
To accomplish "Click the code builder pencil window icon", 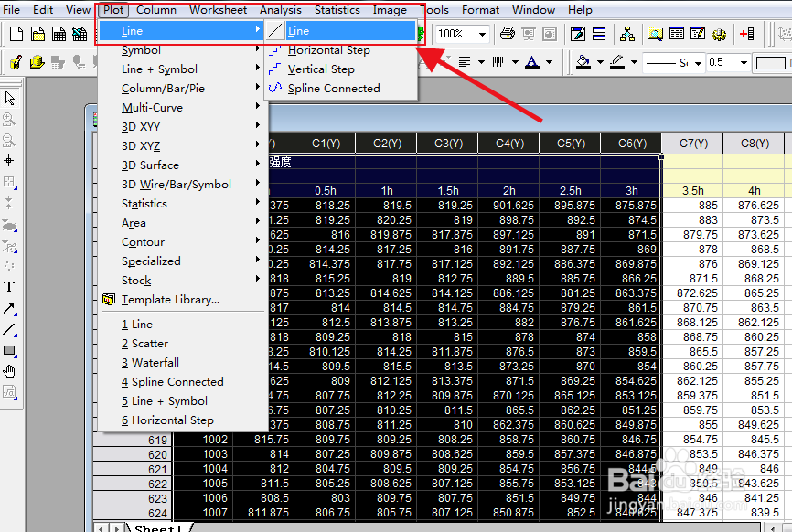I will click(x=577, y=34).
